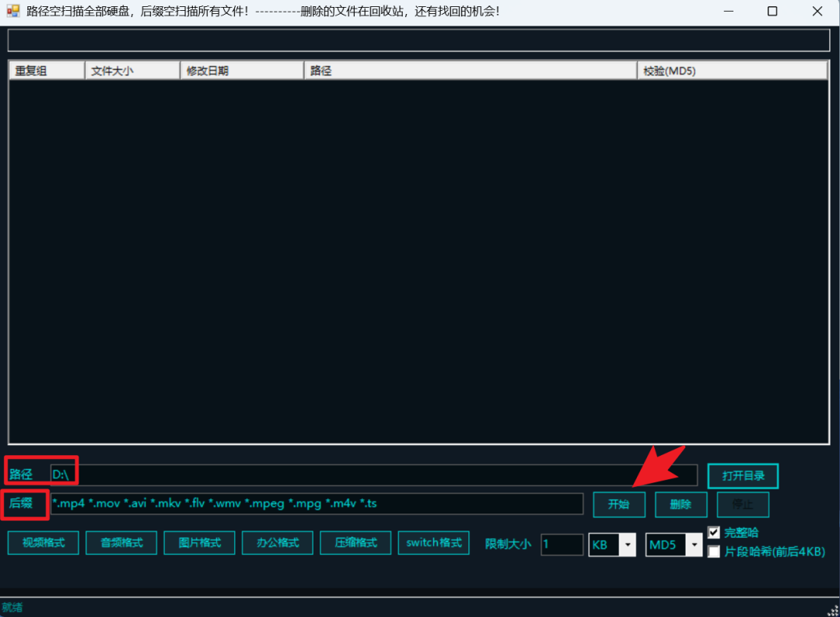Sort by 文件大小 column header

(x=132, y=71)
